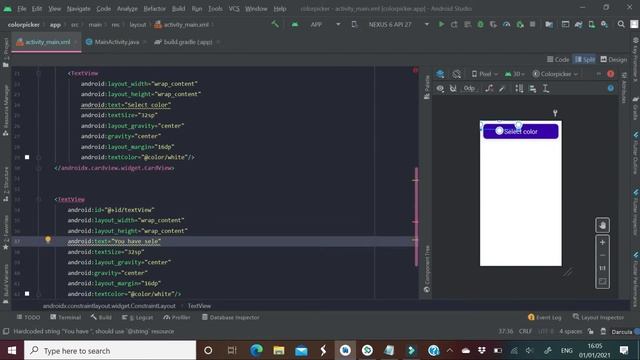640x360 pixels.
Task: Open the TODO tool window
Action: pos(29,317)
